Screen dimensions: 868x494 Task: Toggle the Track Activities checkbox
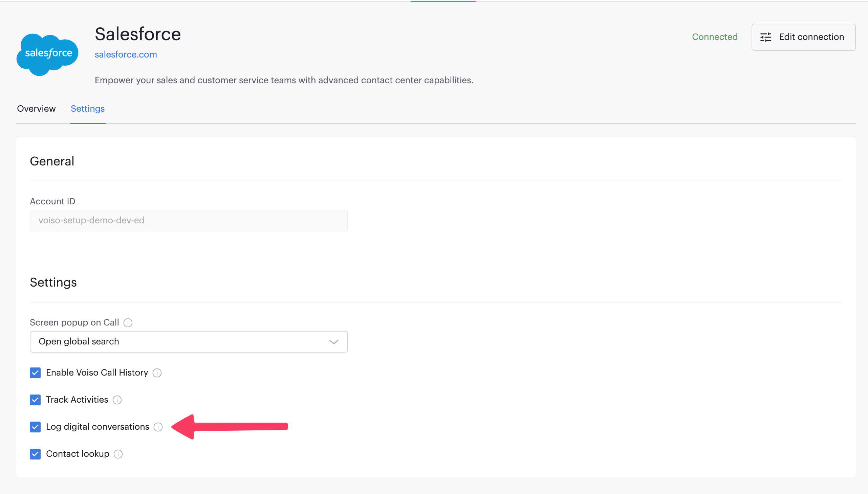point(35,400)
